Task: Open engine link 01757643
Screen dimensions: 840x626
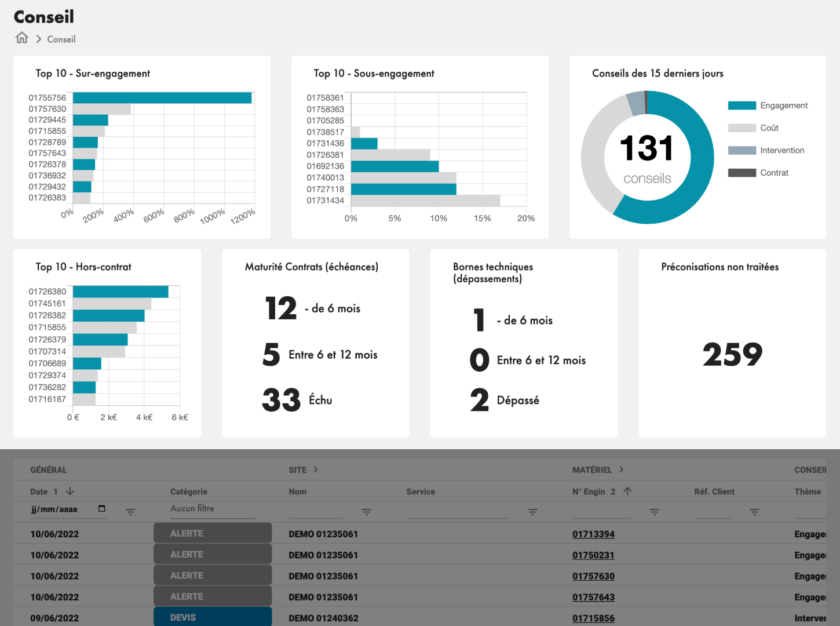Action: click(593, 598)
